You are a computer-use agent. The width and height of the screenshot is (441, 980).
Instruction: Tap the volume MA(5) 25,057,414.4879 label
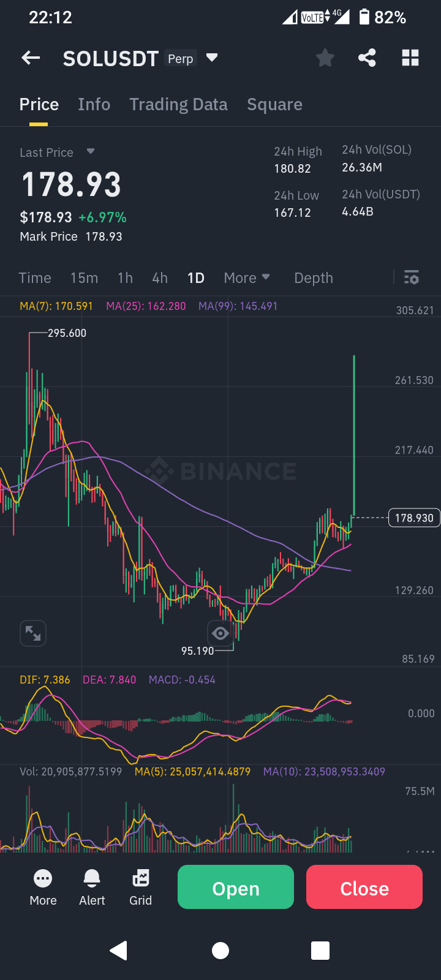point(192,772)
